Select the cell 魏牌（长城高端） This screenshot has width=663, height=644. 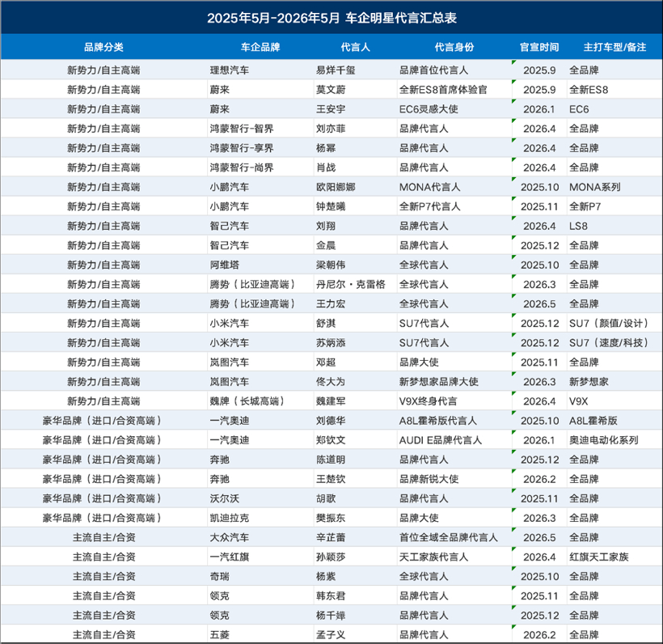[x=247, y=401]
